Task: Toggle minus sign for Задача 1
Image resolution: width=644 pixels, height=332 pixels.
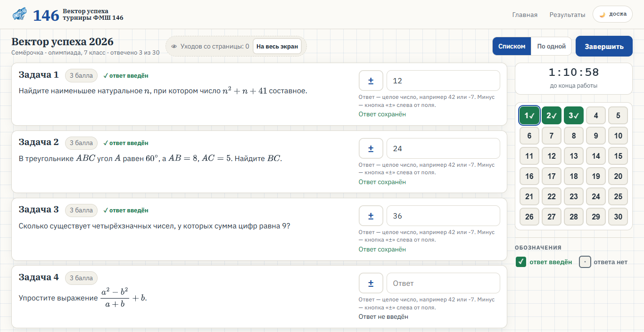Action: coord(371,81)
